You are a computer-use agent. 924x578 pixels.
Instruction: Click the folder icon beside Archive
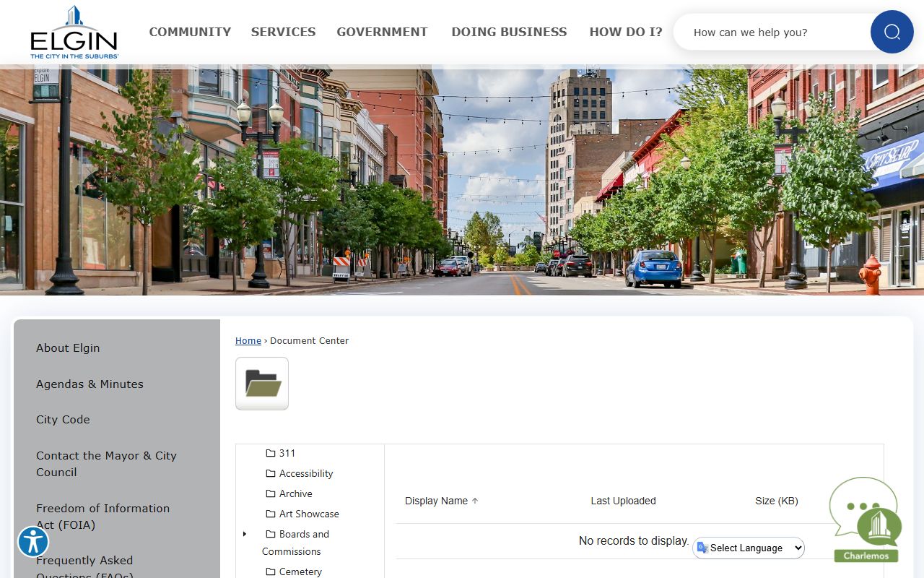point(271,493)
